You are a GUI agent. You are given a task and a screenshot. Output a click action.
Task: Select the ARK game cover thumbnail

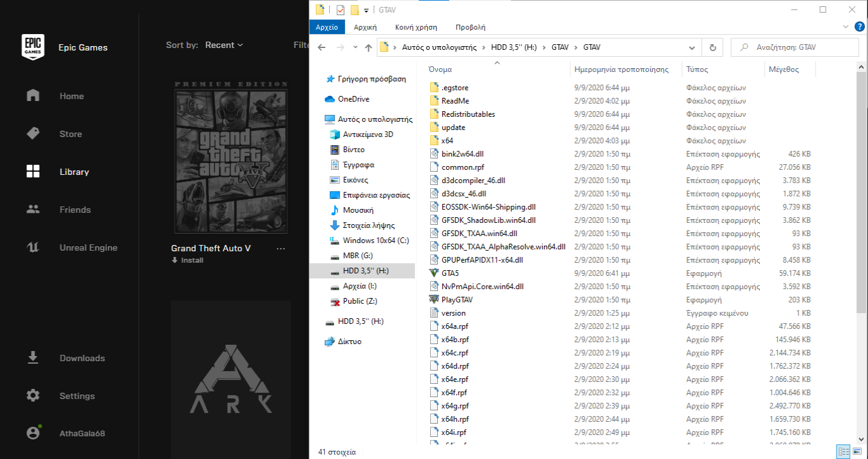(x=231, y=379)
